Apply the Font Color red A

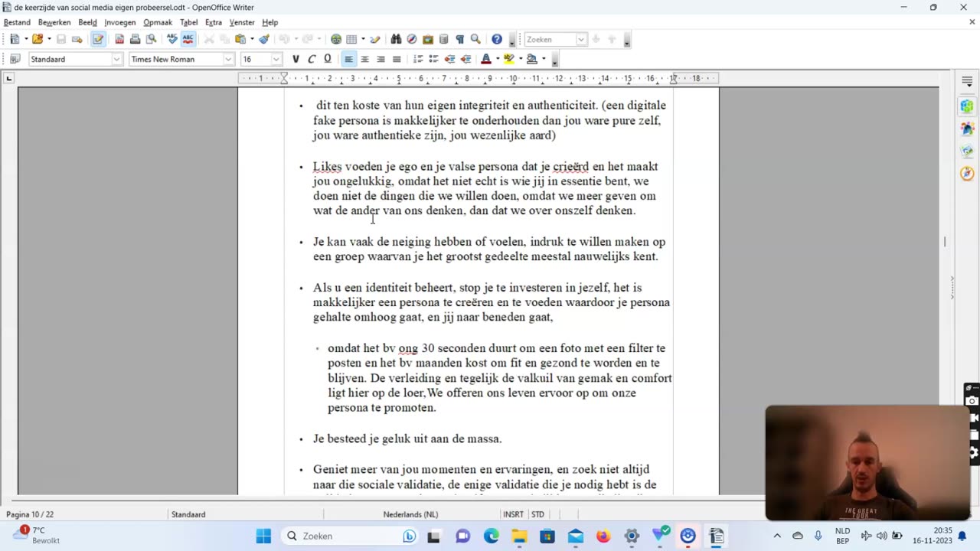click(485, 59)
